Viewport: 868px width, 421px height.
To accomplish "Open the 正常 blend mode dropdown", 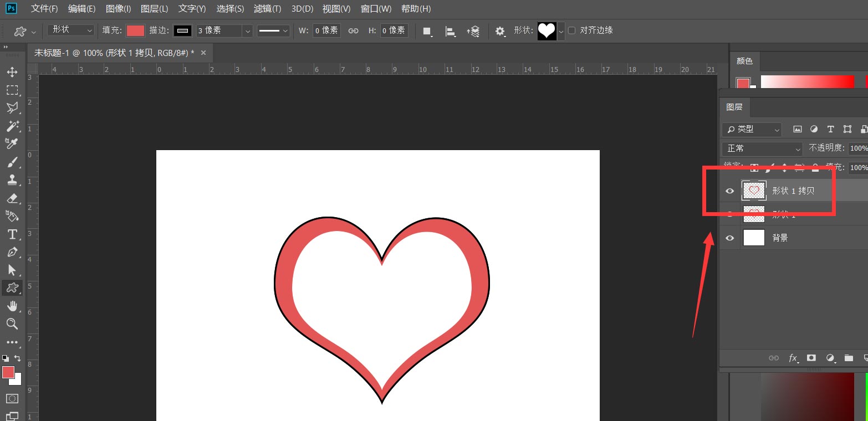I will click(x=762, y=148).
